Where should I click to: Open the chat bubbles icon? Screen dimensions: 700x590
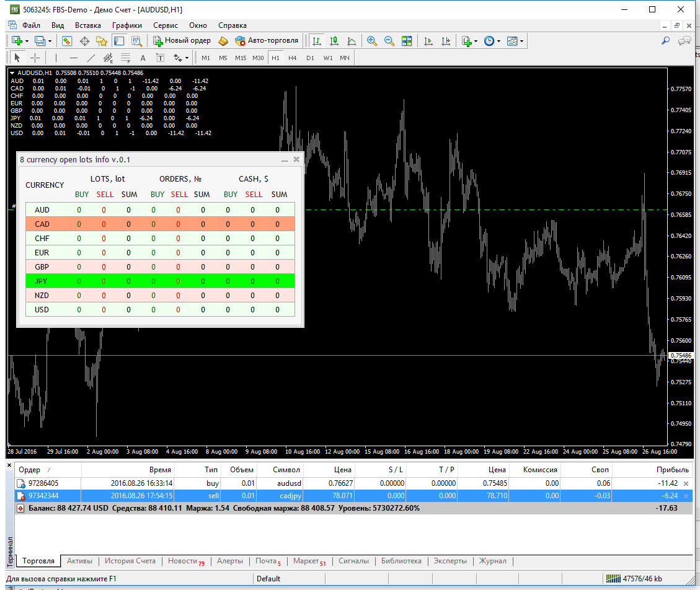tap(684, 41)
